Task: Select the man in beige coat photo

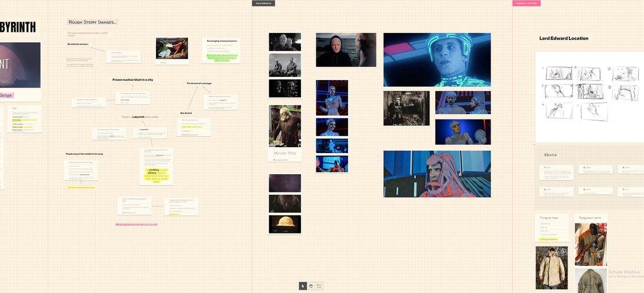Action: point(552,268)
